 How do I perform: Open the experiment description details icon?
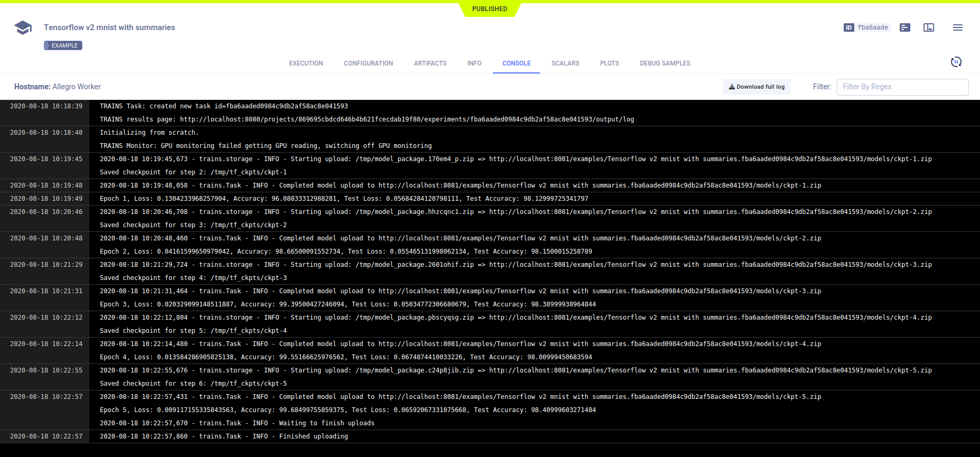click(x=904, y=27)
